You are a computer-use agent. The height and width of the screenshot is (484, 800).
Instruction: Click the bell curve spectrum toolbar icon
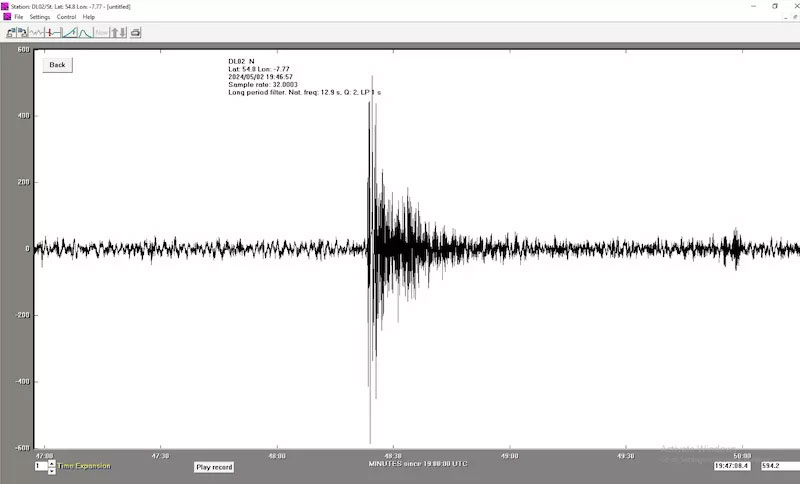pyautogui.click(x=86, y=32)
